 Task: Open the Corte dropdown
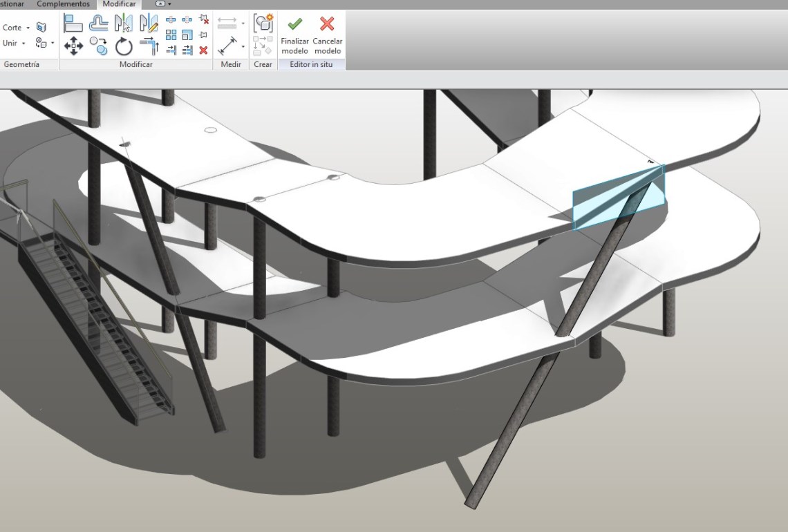click(x=17, y=28)
